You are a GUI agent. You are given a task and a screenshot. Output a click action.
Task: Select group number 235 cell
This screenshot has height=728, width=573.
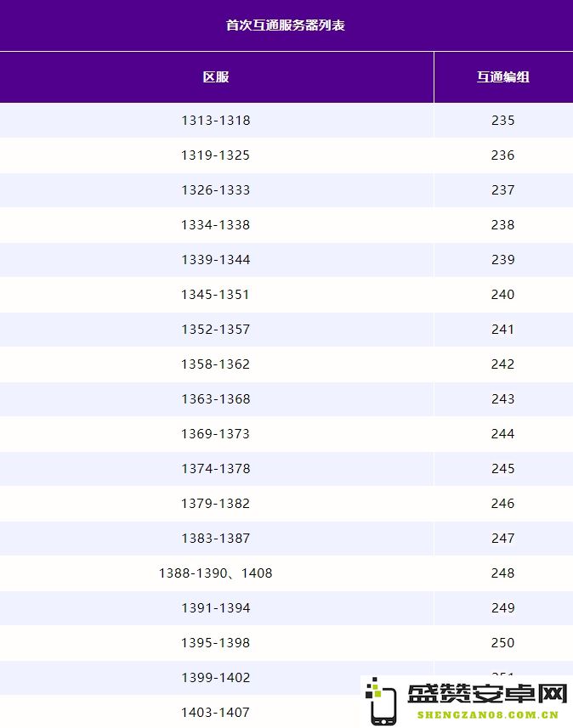(503, 121)
